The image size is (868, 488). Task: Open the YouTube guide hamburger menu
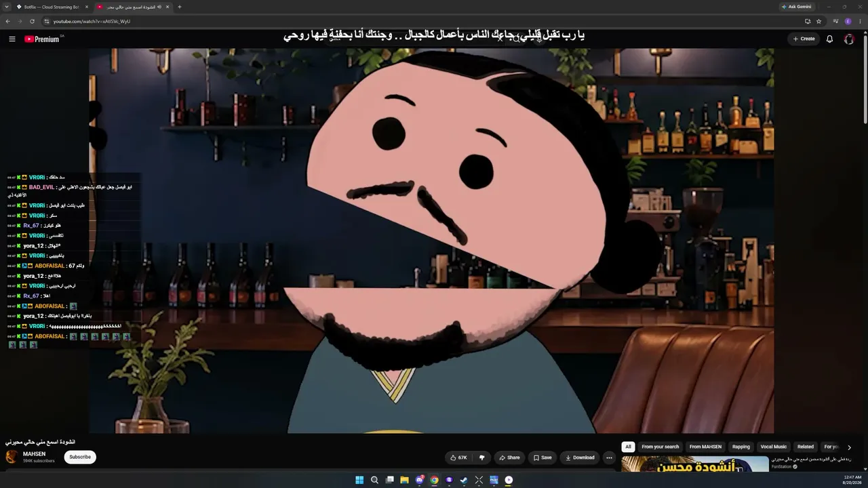click(x=12, y=39)
